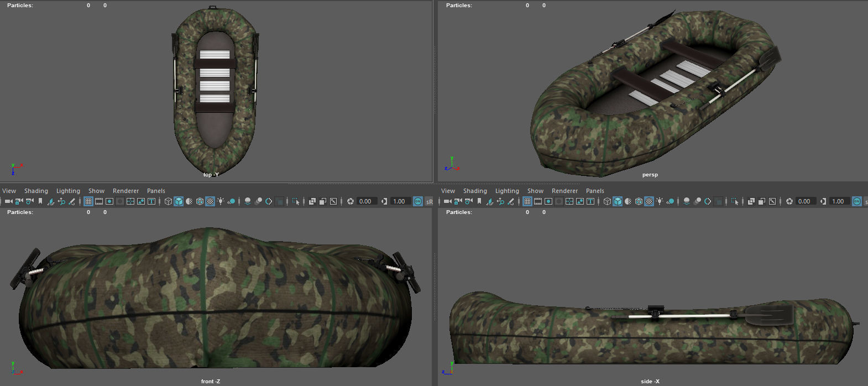Toggle X-Ray mode in front view toolbar
Image resolution: width=868 pixels, height=386 pixels.
312,201
